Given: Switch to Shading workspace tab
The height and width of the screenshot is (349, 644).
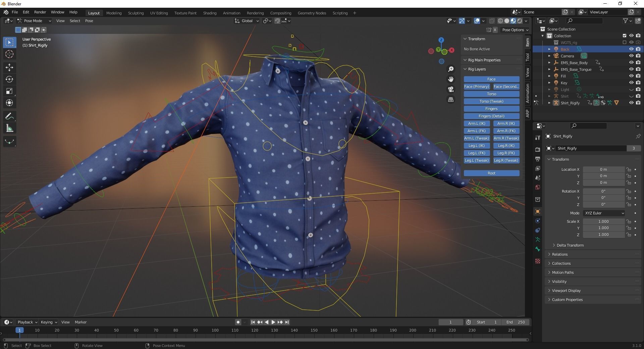Looking at the screenshot, I should click(x=210, y=13).
